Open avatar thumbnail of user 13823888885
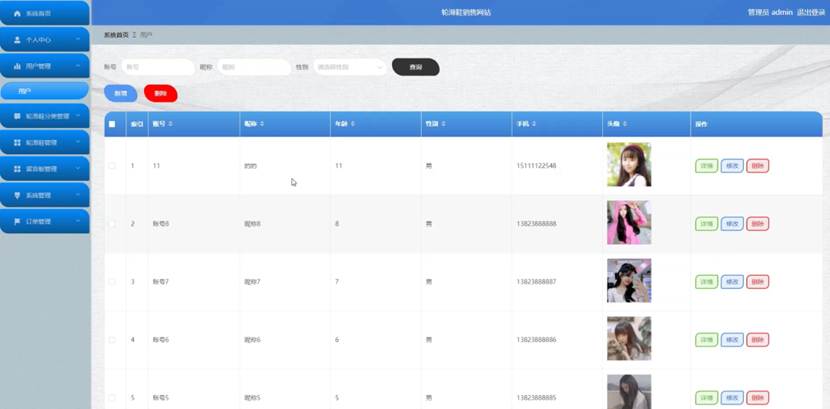This screenshot has height=409, width=830. (629, 392)
